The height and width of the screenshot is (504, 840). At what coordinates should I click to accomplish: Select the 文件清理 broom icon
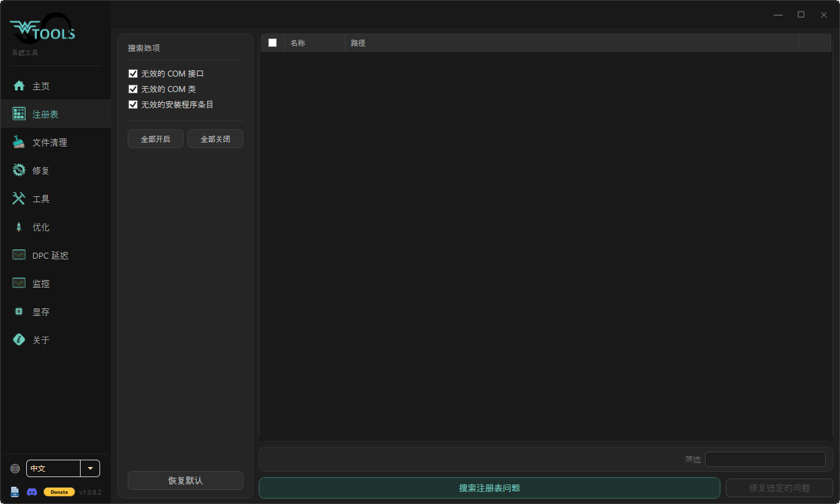pos(19,142)
